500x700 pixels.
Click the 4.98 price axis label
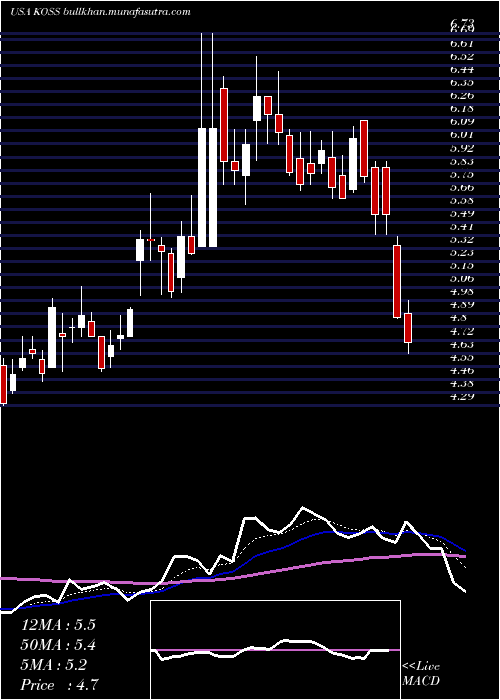click(462, 292)
